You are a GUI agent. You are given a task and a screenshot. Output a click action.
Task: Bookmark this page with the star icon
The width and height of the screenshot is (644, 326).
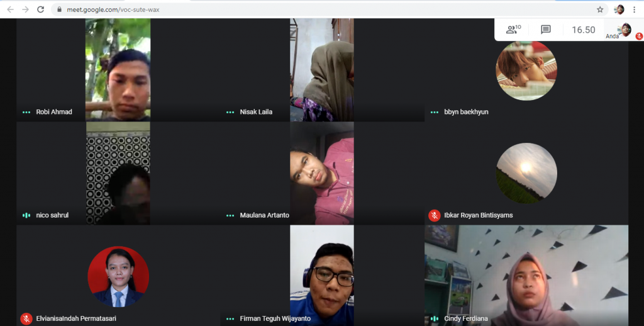point(600,9)
